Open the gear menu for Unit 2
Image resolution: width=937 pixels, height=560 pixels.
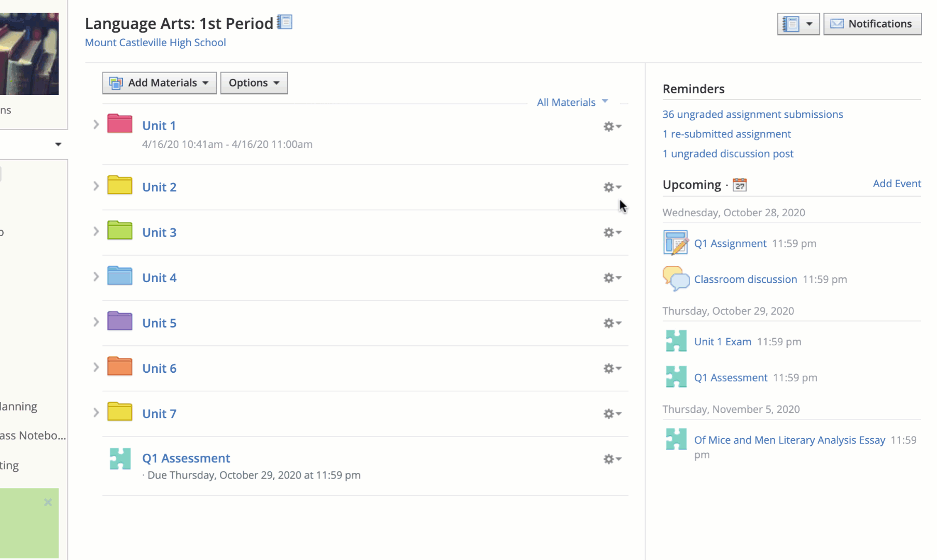[x=612, y=187]
